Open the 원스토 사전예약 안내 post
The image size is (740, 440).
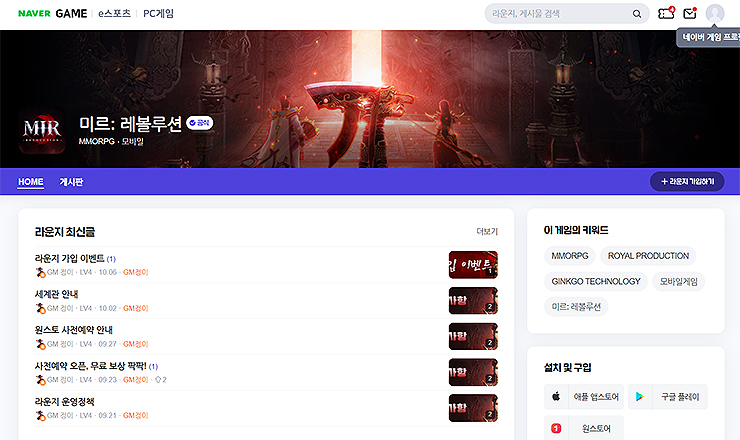74,330
